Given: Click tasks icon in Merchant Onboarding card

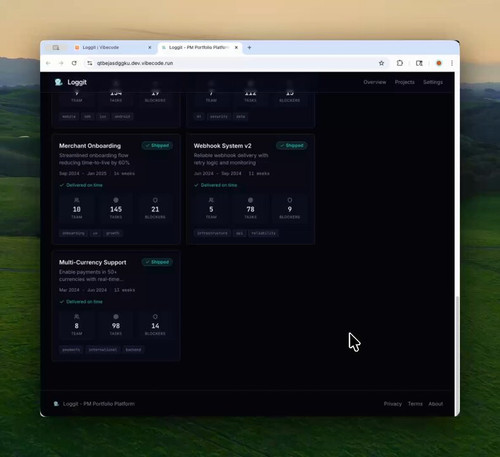Looking at the screenshot, I should [x=116, y=200].
